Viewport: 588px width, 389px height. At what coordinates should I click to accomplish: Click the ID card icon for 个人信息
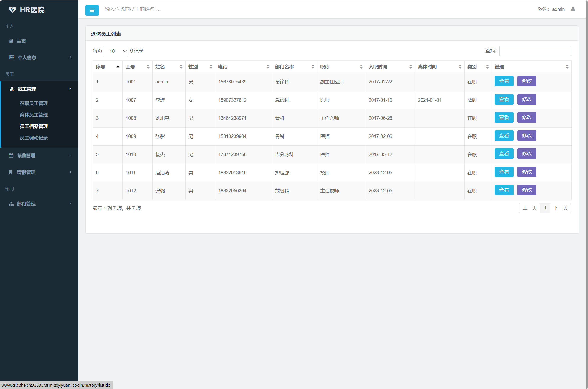click(x=11, y=57)
